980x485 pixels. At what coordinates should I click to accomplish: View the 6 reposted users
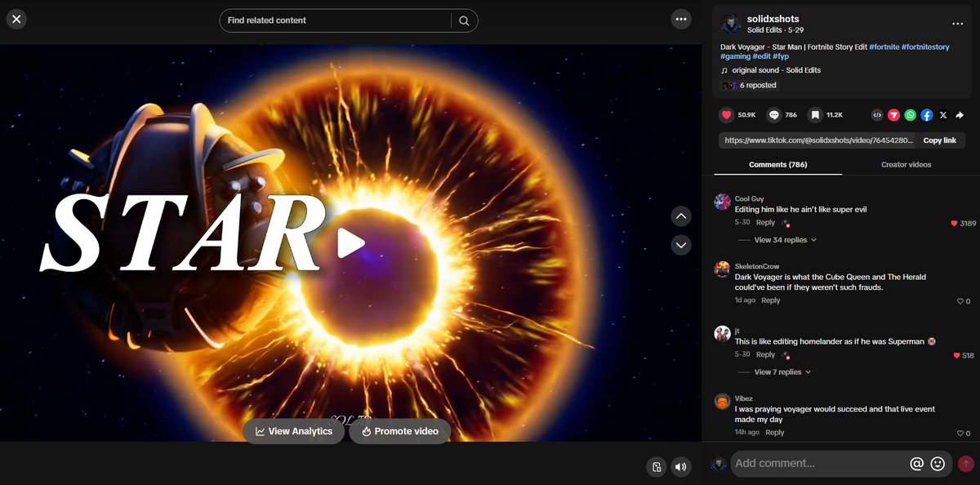pyautogui.click(x=749, y=85)
